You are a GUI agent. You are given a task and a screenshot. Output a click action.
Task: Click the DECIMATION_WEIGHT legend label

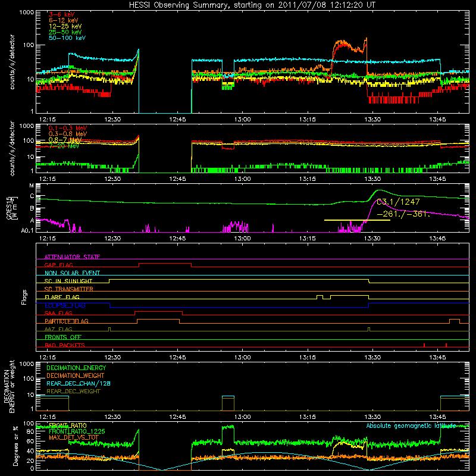click(x=76, y=375)
